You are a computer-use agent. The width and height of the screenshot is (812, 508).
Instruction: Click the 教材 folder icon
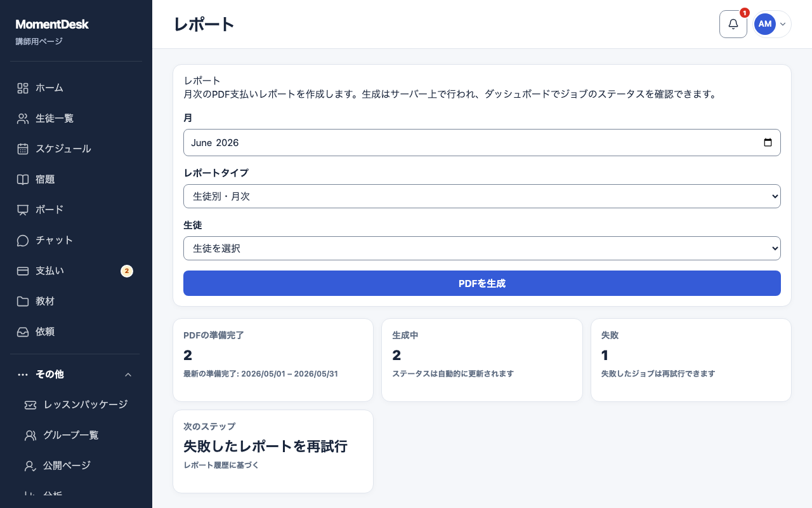(23, 302)
